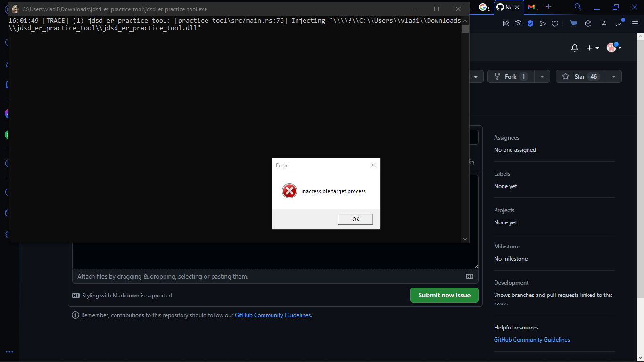Expand the Star button dropdown arrow

point(613,76)
